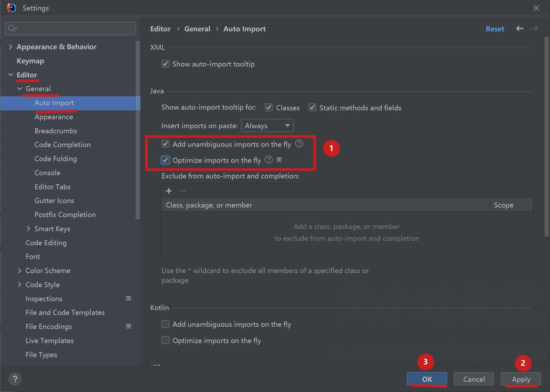Uncheck Show auto-import tooltip under XML
Screen dimensions: 550x392
[165, 64]
